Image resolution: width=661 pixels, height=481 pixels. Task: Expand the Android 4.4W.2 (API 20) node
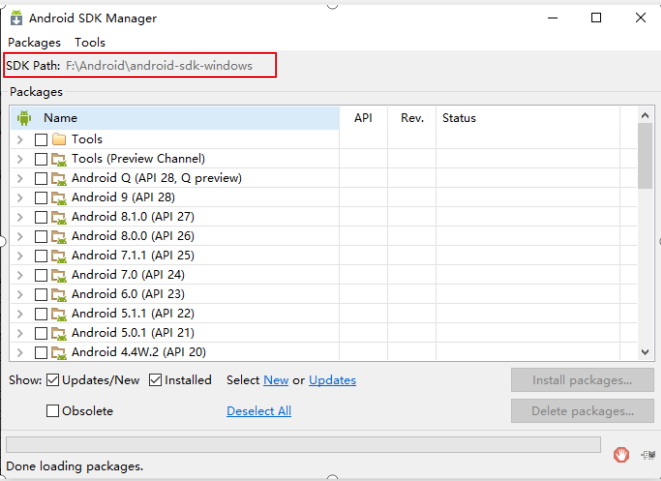[x=20, y=352]
